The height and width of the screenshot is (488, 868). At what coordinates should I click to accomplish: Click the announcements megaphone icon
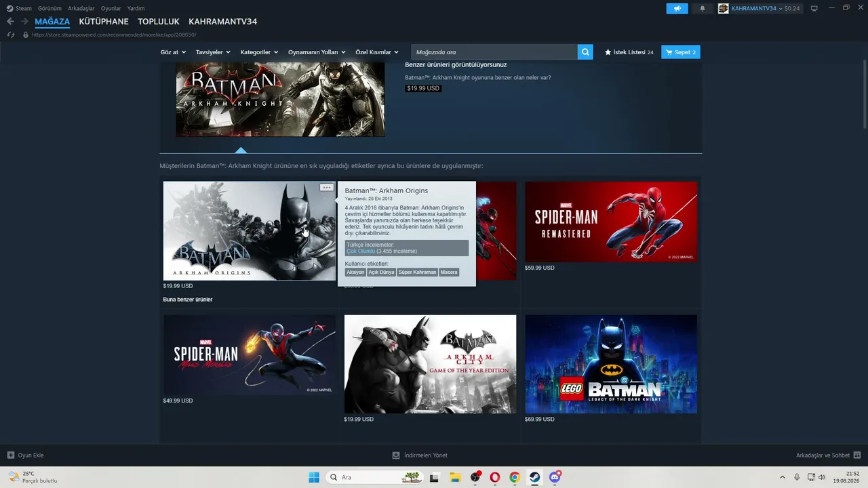(x=677, y=8)
